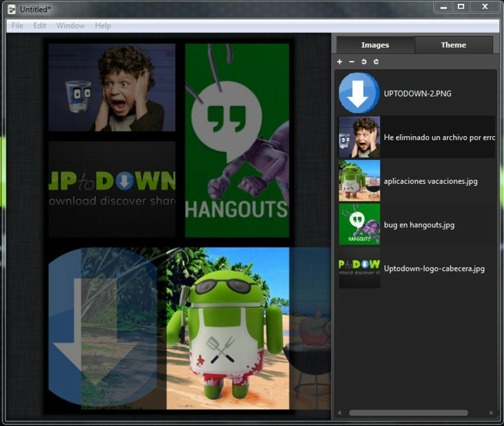
Task: Click the 'bug en hangouts.jpg' file name
Action: [419, 225]
